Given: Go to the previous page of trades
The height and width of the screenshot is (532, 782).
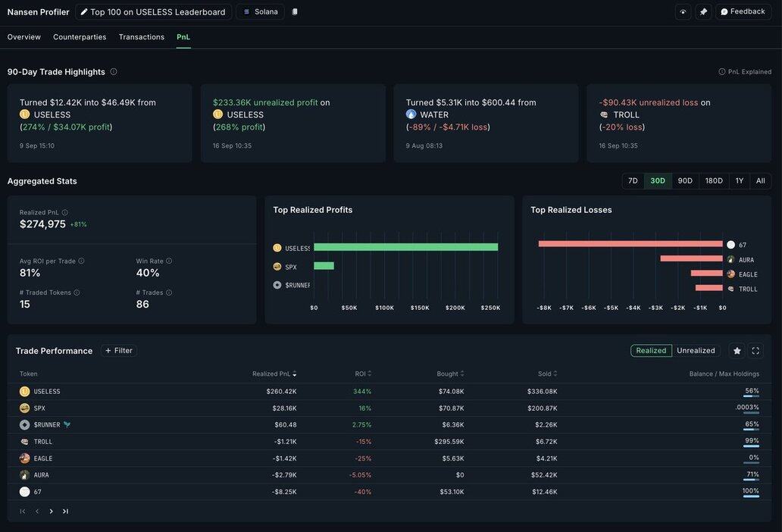Looking at the screenshot, I should tap(37, 511).
